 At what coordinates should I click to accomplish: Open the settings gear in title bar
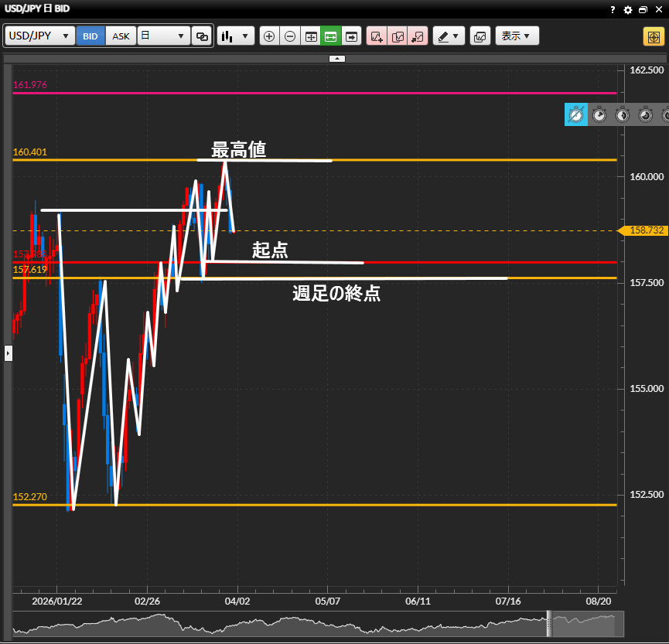(627, 10)
